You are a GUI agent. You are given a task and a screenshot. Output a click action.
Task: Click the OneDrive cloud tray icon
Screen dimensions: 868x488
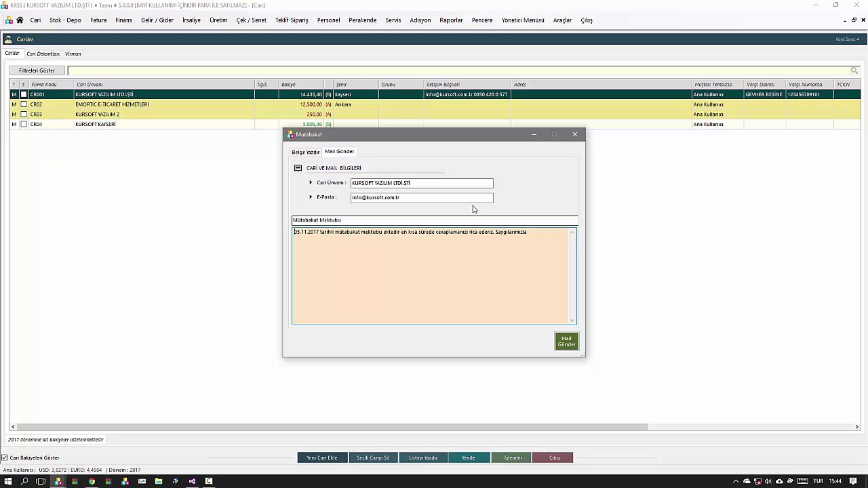pos(747,481)
